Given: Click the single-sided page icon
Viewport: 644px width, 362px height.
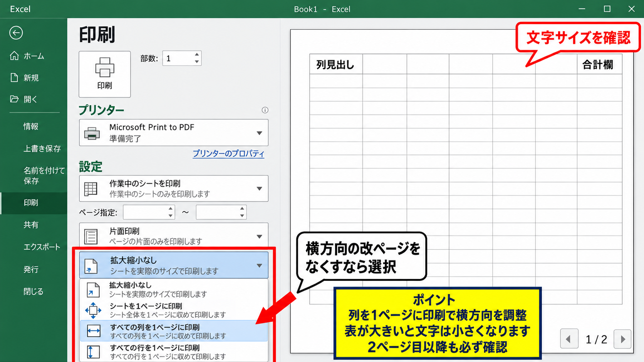Looking at the screenshot, I should pos(91,236).
